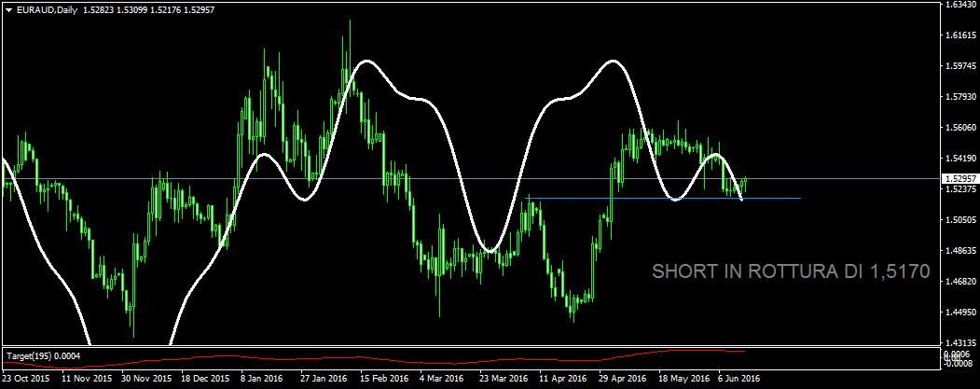Click the 15 Feb 2016 date label
This screenshot has height=389, width=980.
[384, 380]
